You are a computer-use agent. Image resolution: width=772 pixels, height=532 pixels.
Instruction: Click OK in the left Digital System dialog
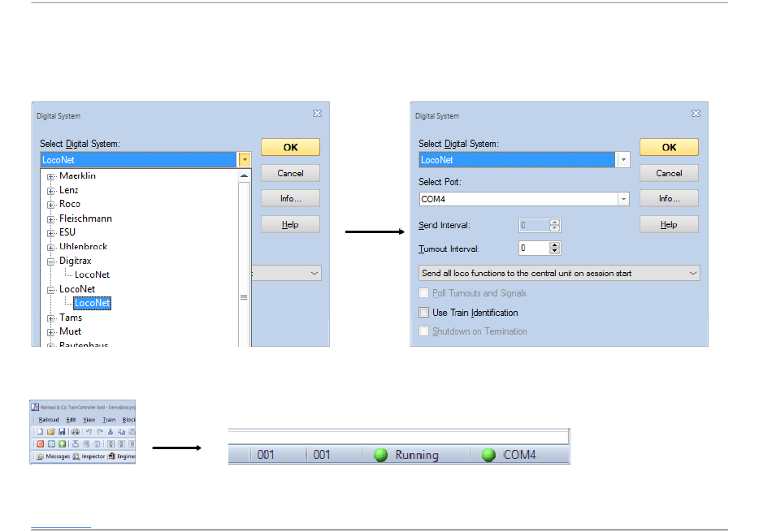click(x=290, y=147)
